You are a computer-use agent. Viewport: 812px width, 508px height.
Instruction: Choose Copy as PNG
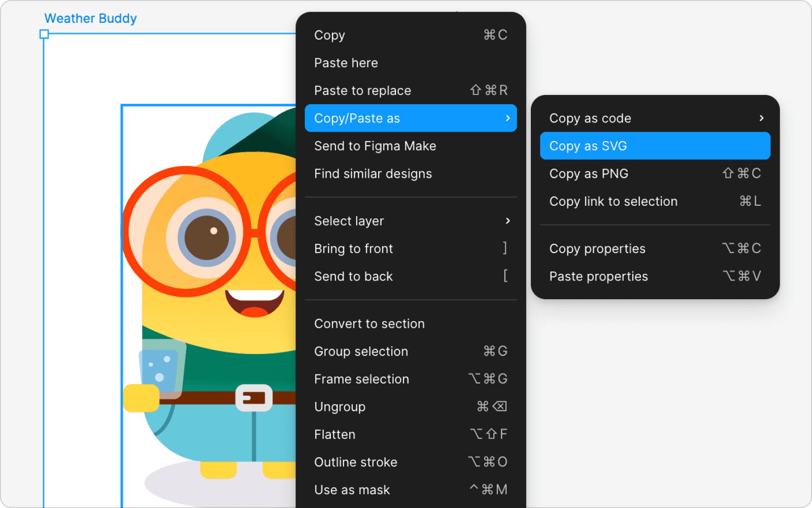pos(655,174)
